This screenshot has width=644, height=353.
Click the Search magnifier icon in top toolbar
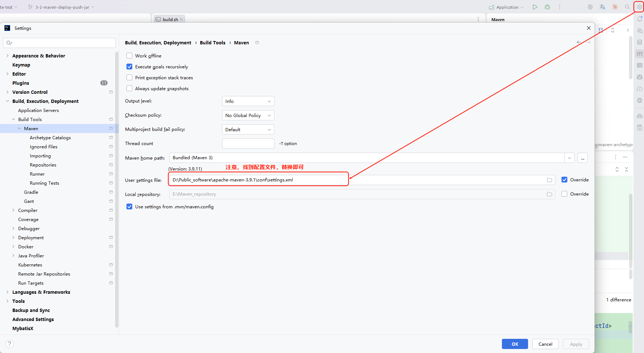tap(627, 7)
